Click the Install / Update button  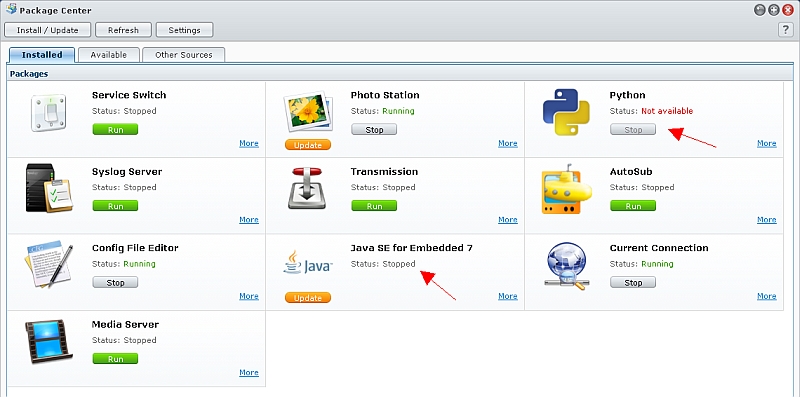tap(47, 30)
